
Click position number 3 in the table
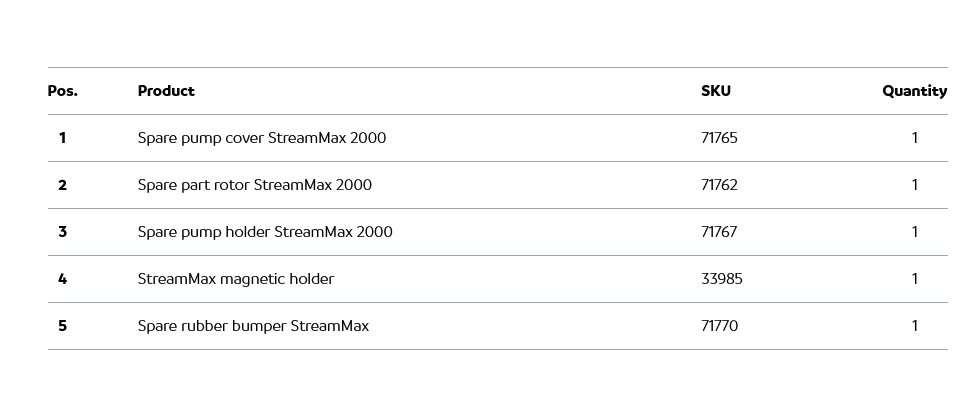pos(62,232)
